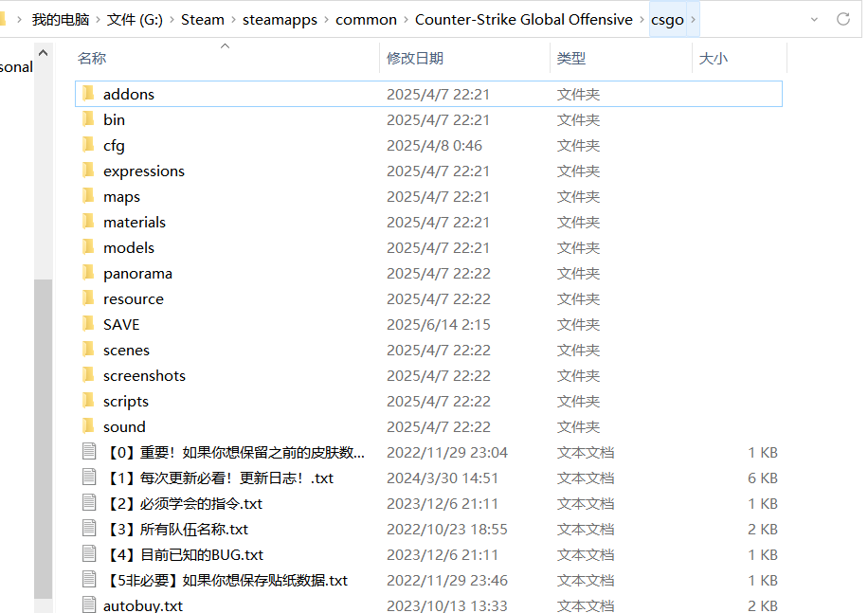
Task: Select the file 【1】每次更新必看！更新日志！.txt
Action: [219, 478]
